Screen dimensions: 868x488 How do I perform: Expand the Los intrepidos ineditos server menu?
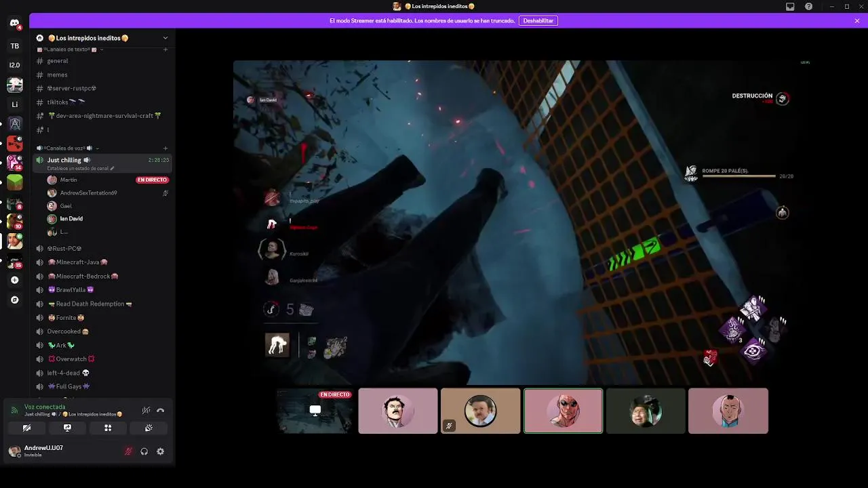pyautogui.click(x=165, y=38)
